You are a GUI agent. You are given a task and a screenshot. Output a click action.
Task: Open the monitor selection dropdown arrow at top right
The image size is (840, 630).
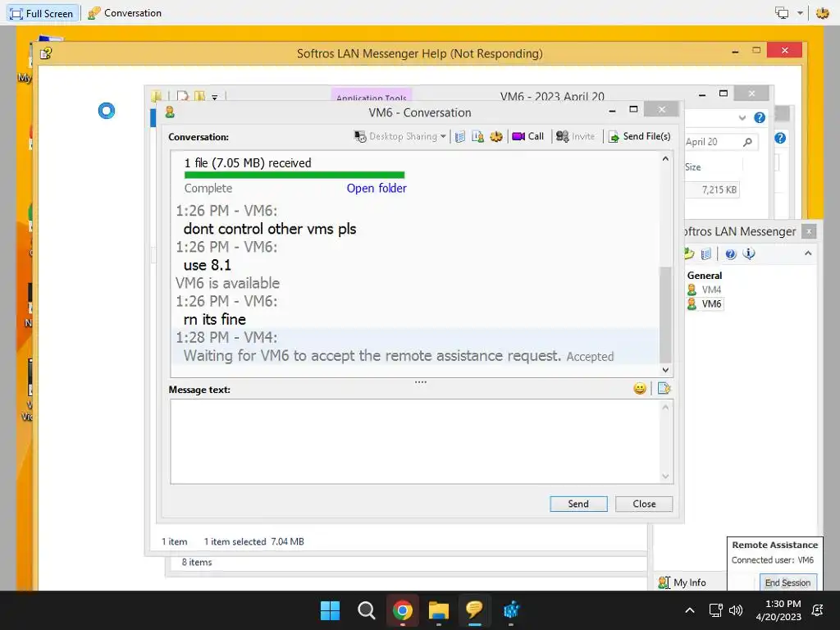click(x=800, y=13)
